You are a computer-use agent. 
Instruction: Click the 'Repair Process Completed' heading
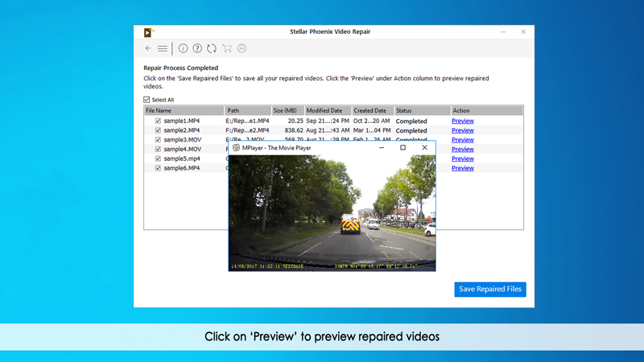click(180, 68)
